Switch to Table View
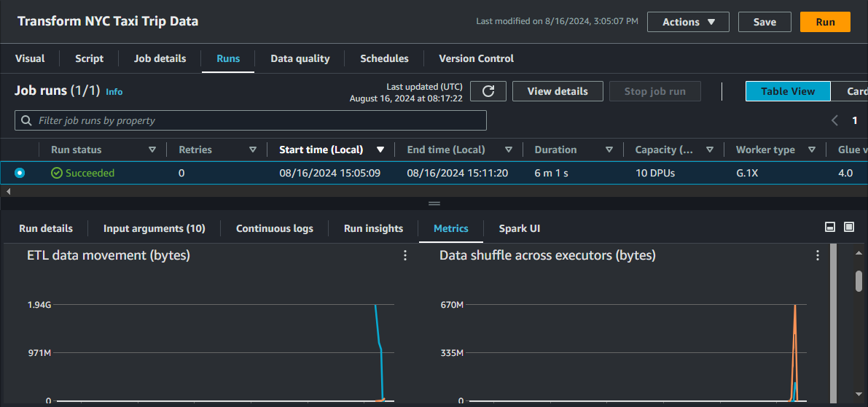 coord(788,91)
